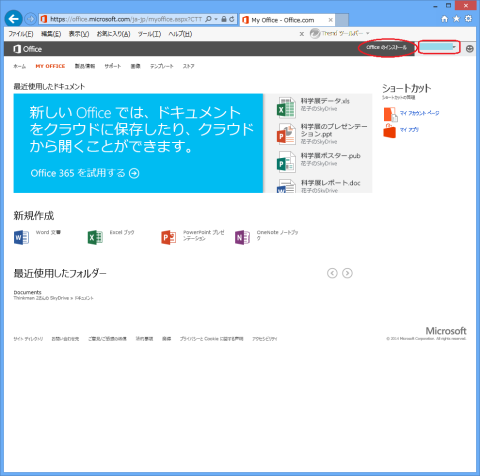Click the PowerPoint プレゼンテーション label
This screenshot has height=476, width=480.
pos(204,235)
